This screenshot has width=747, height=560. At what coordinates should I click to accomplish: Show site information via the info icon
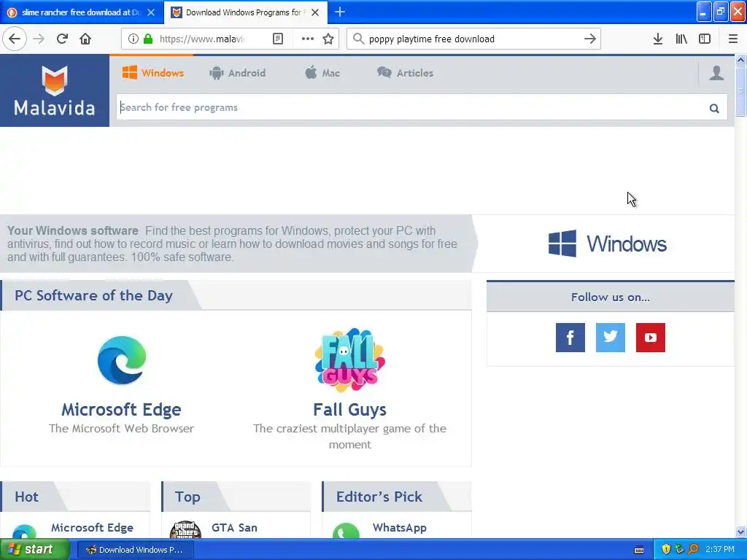click(x=133, y=39)
